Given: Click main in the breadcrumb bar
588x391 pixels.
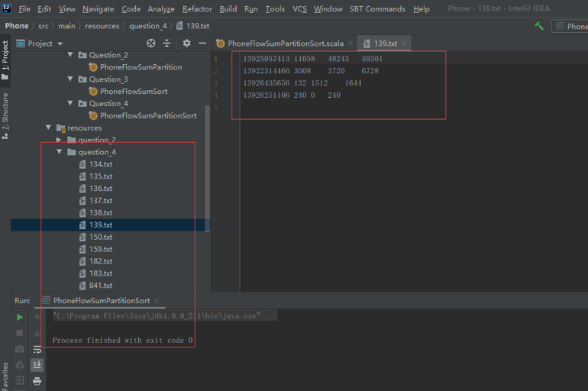Looking at the screenshot, I should click(66, 26).
